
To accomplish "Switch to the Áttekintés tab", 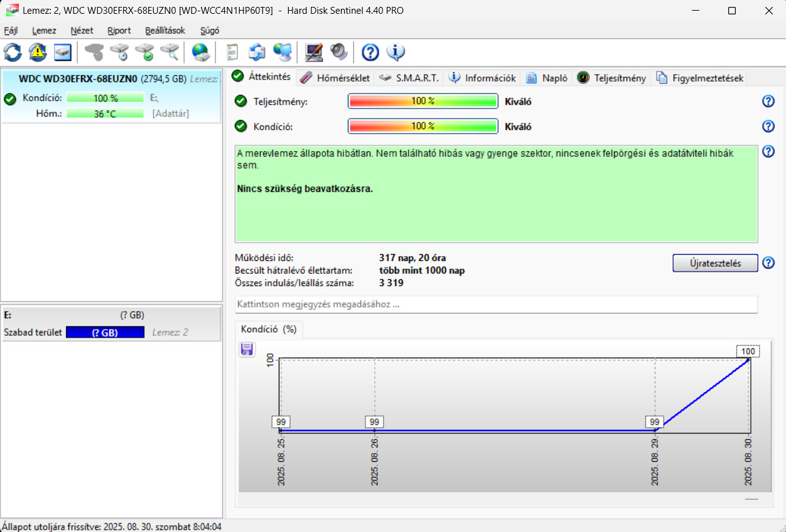I will point(261,77).
